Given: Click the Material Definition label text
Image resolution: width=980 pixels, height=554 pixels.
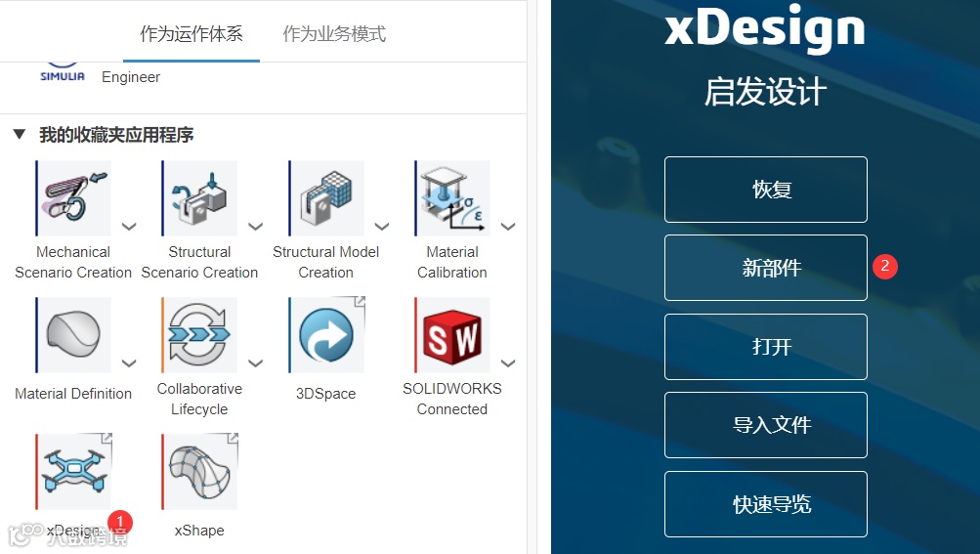Looking at the screenshot, I should click(x=73, y=394).
